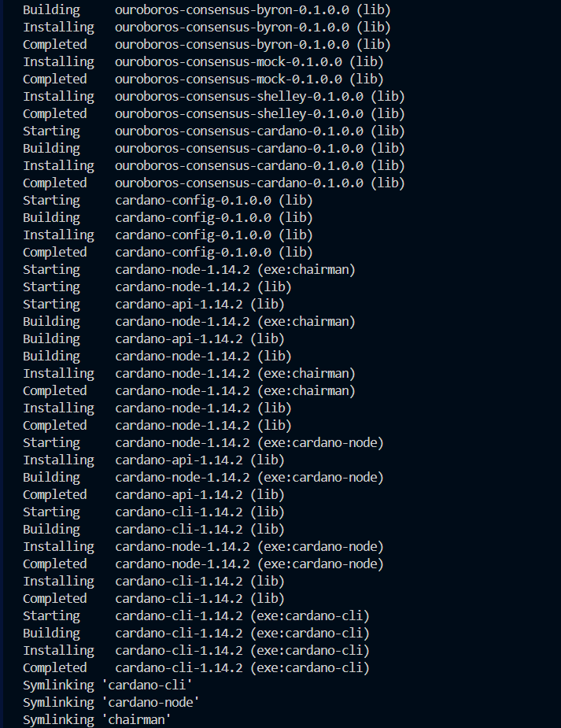Click the Symlinking 'cardano-node' line

[111, 702]
